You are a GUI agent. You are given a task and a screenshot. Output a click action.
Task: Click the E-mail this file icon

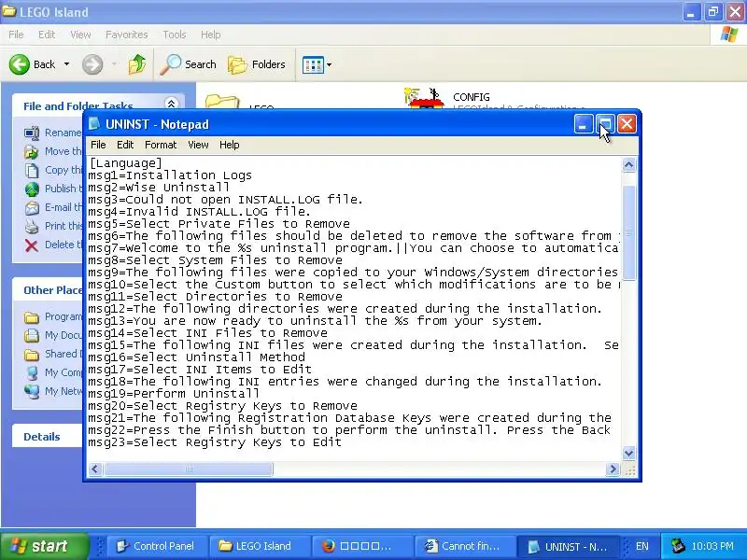coord(32,207)
